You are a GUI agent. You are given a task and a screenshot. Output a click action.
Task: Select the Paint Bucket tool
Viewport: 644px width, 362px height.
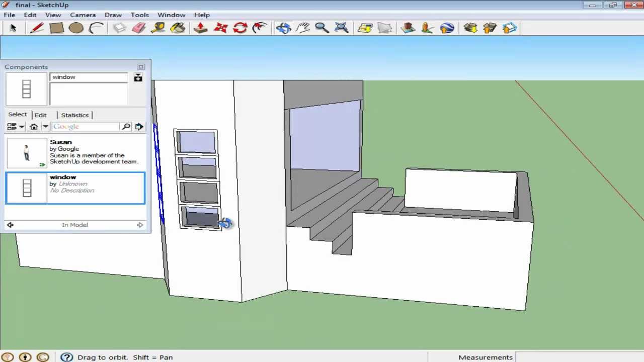point(178,28)
